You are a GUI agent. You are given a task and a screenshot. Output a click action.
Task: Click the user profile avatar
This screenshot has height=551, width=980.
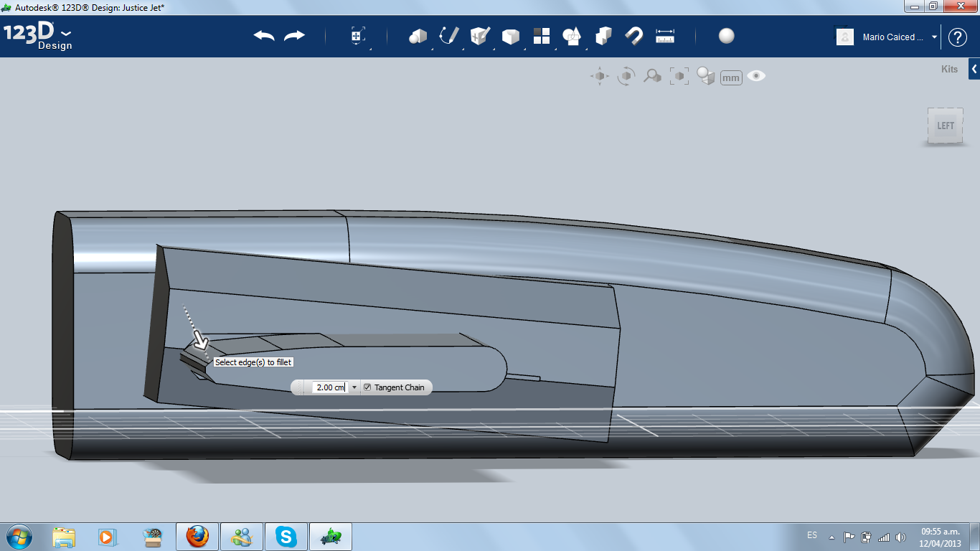point(845,37)
